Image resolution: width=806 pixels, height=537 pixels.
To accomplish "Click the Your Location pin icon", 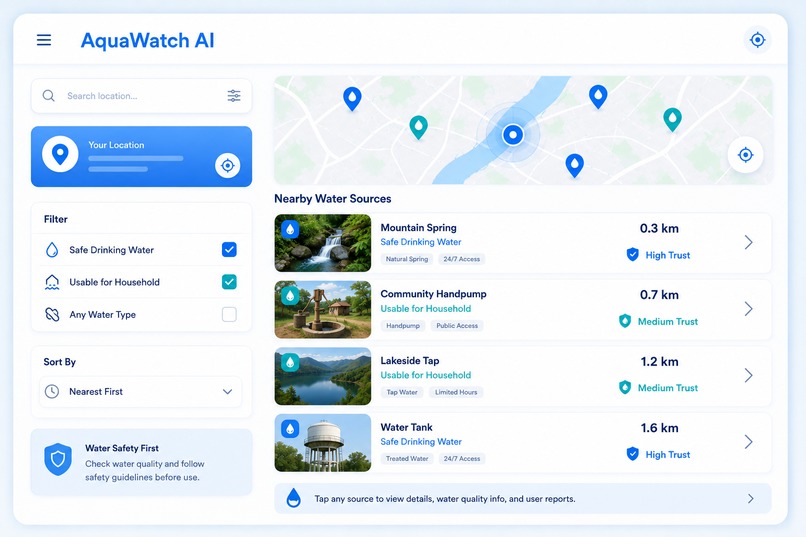I will point(60,154).
